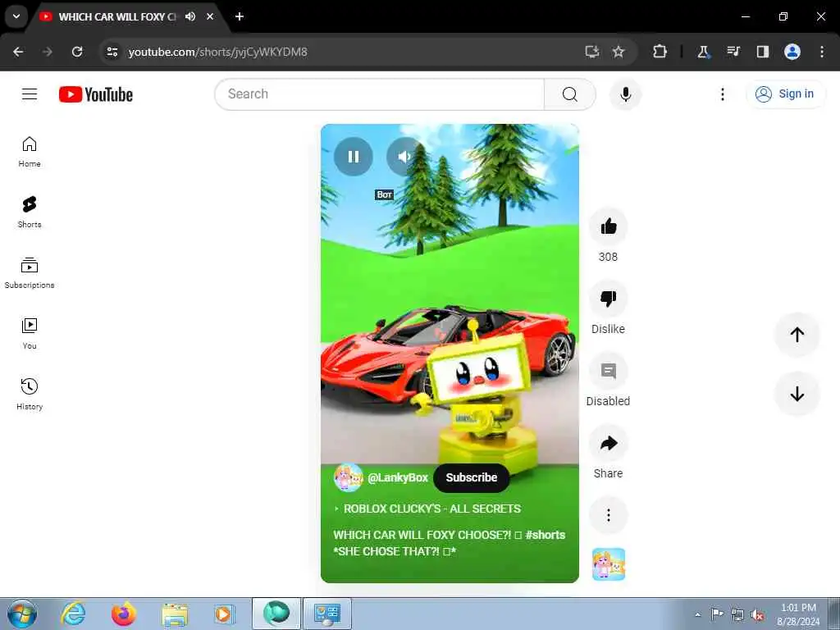
Task: Click the search magnifier button
Action: pyautogui.click(x=570, y=94)
